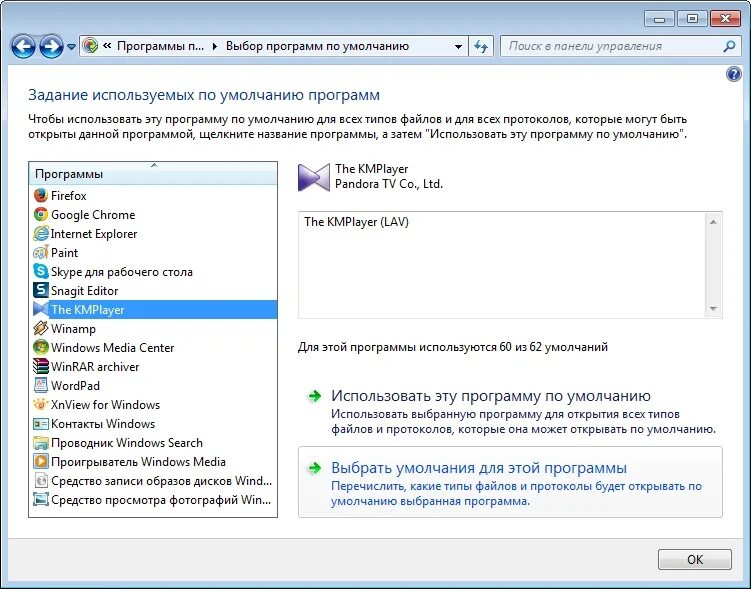Click the large KMPlayer logo in details

tap(314, 177)
